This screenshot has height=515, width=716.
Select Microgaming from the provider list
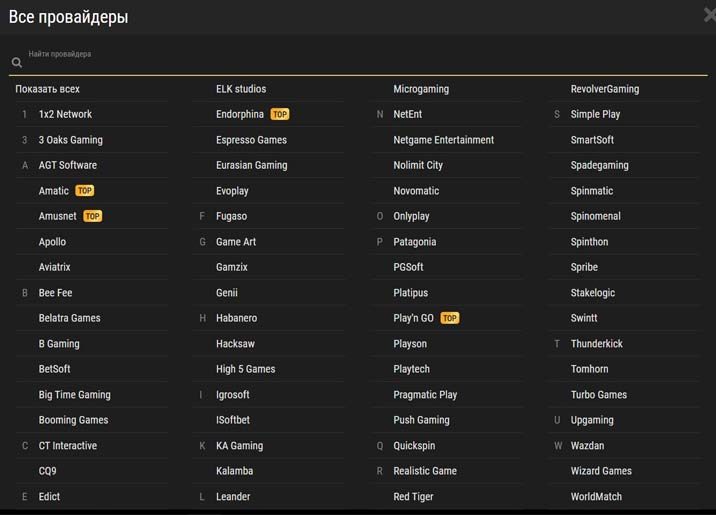(421, 89)
